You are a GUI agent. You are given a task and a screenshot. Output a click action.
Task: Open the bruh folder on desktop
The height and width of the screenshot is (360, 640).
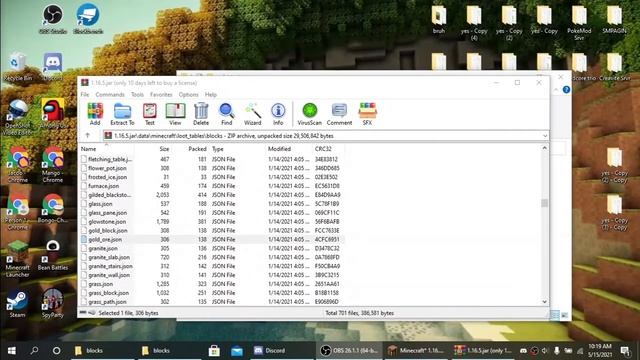click(439, 19)
